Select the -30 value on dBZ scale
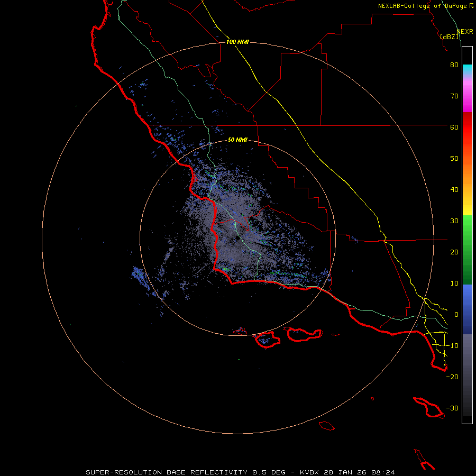The width and height of the screenshot is (476, 476). tap(452, 408)
